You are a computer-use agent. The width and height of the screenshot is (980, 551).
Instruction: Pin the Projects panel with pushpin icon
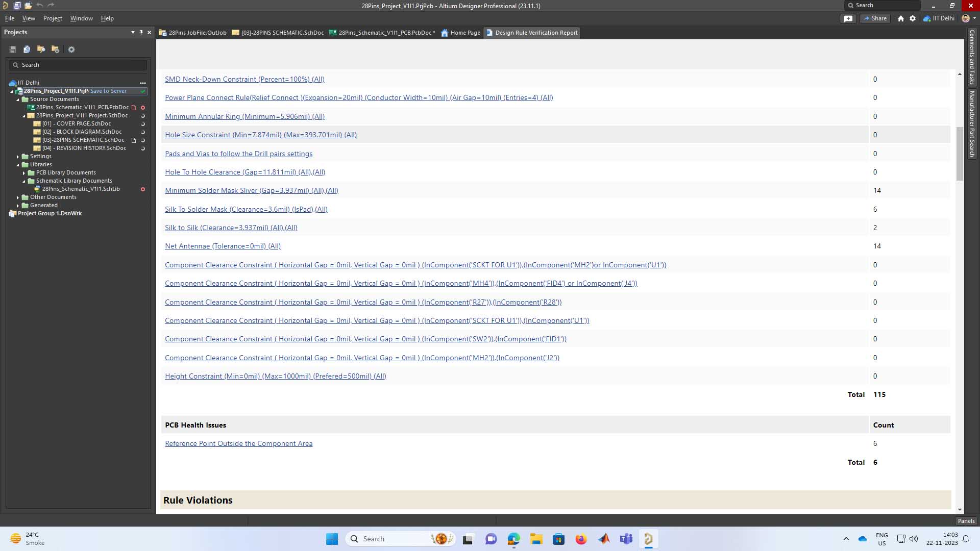point(141,32)
